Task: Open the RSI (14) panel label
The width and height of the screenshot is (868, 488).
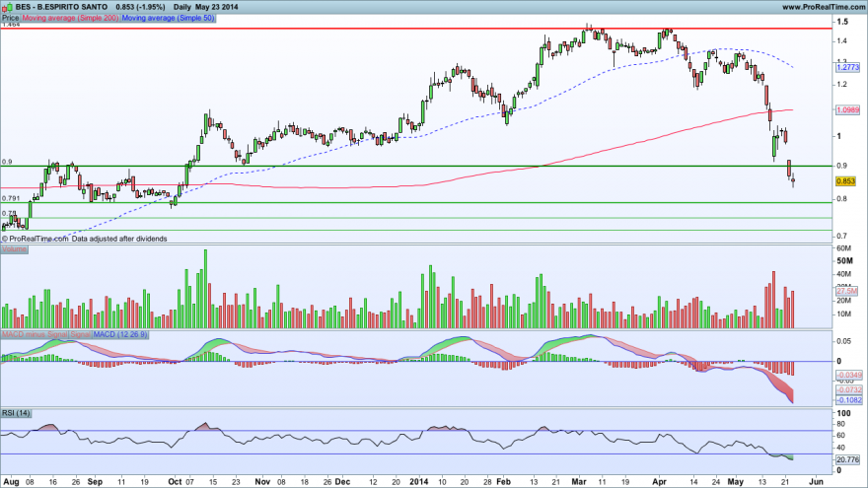Action: tap(16, 413)
